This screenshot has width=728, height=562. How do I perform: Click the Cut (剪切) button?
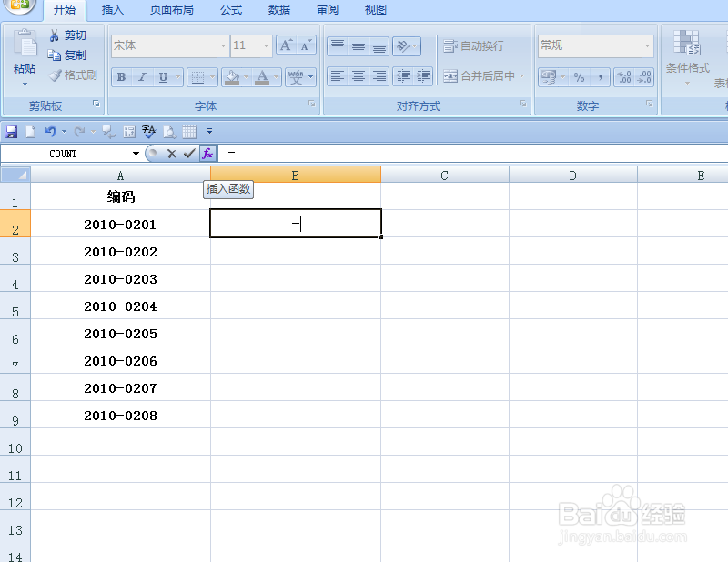tap(67, 35)
